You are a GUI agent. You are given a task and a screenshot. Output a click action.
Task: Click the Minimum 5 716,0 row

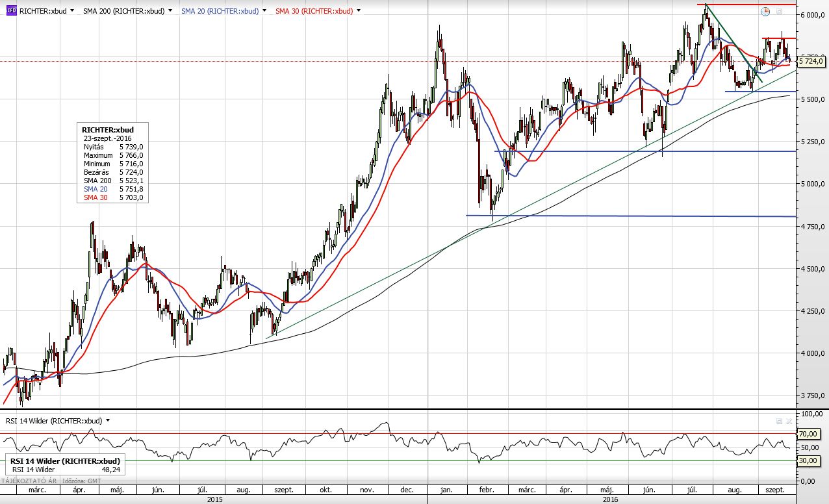tap(113, 164)
